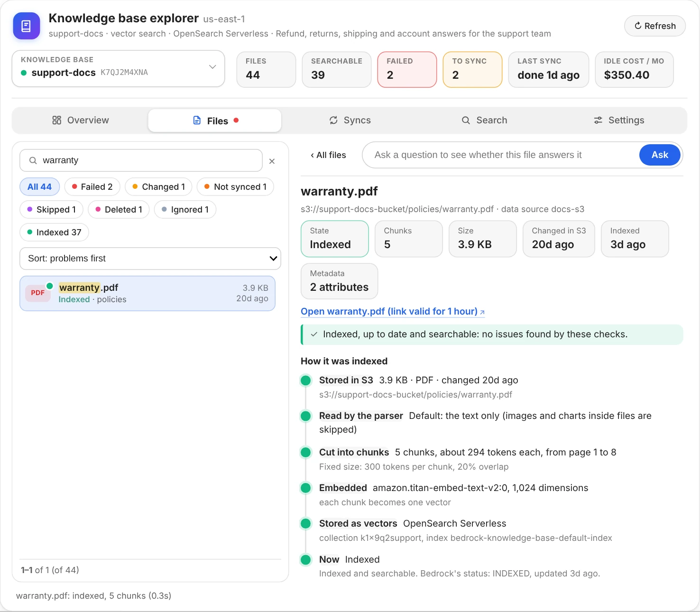Viewport: 700px width, 612px height.
Task: Click the Stored in S3 step marker
Action: tap(306, 380)
